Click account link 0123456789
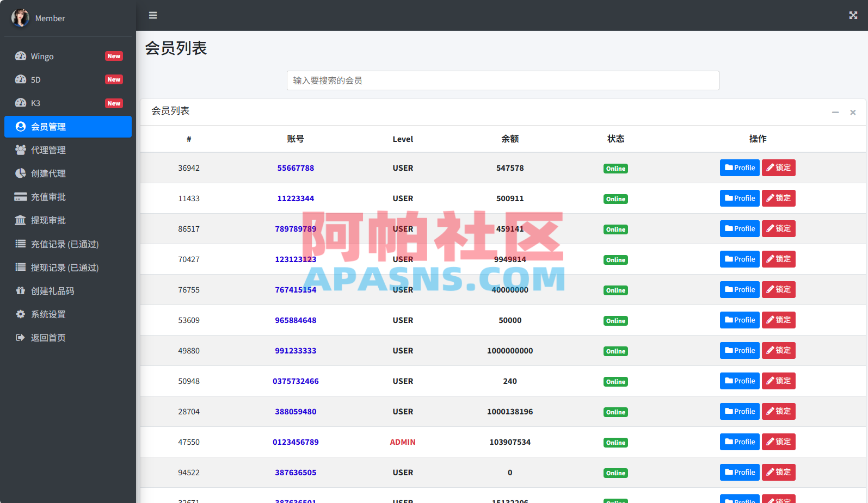The width and height of the screenshot is (868, 503). 296,442
